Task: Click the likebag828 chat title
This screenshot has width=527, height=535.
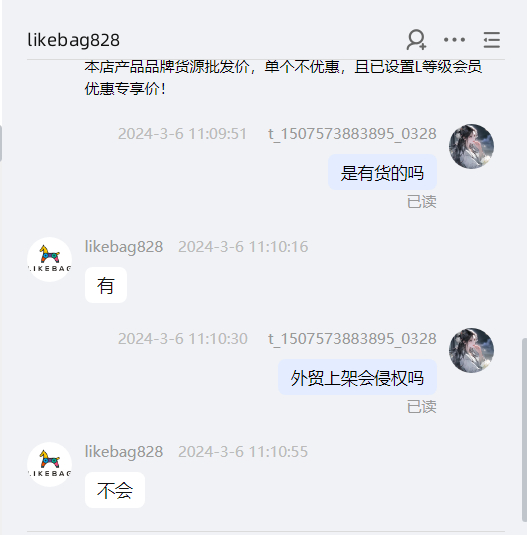Action: point(74,40)
